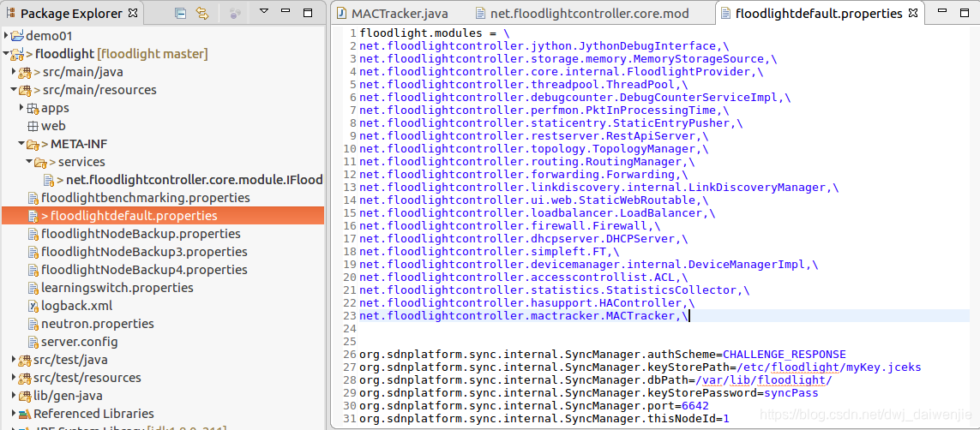Screen dimensions: 980x430
Task: Click the src/test/resources folder icon
Action: [x=25, y=379]
